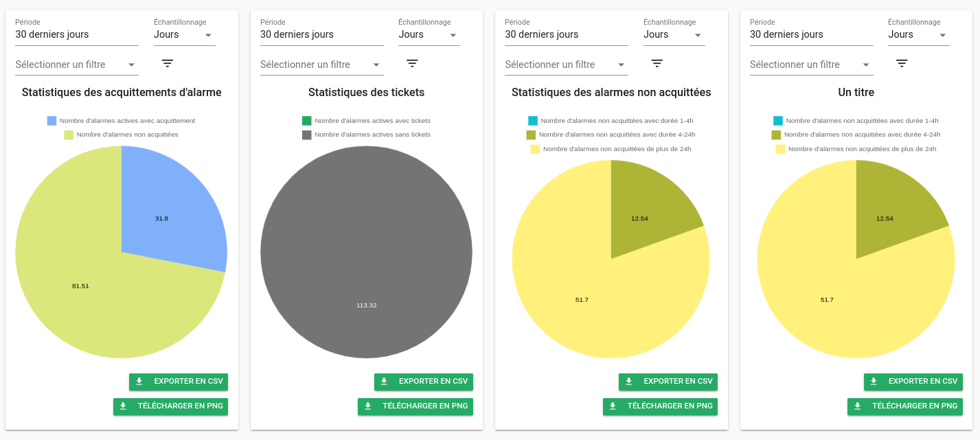The height and width of the screenshot is (440, 980).
Task: Export alarmes non acquittées statistics to CSV
Action: click(x=668, y=382)
